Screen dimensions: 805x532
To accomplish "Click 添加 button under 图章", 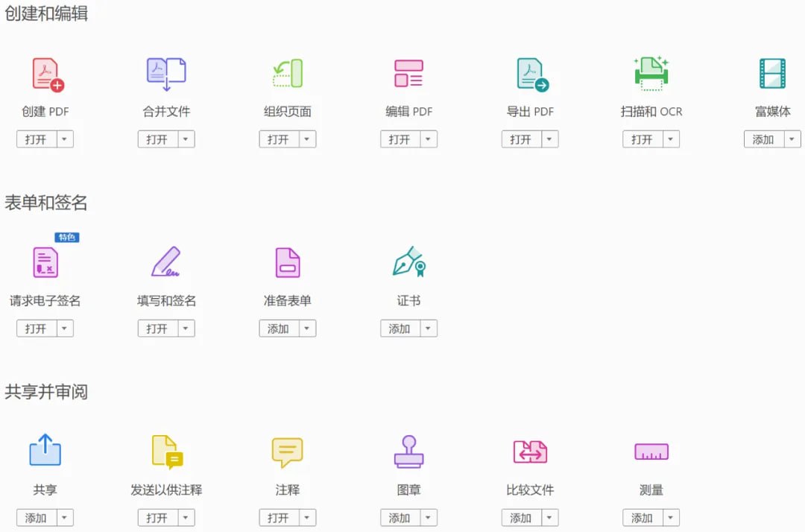I will pos(400,518).
